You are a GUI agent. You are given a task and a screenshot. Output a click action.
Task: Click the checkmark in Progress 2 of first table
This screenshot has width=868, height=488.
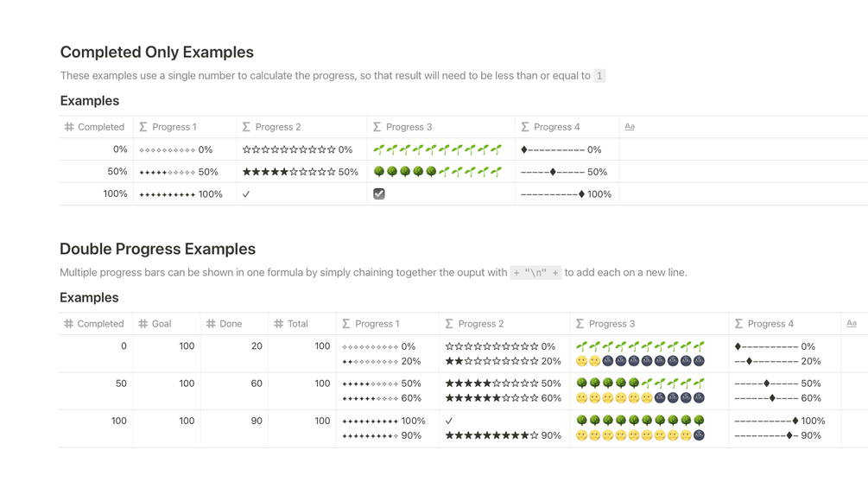tap(246, 194)
